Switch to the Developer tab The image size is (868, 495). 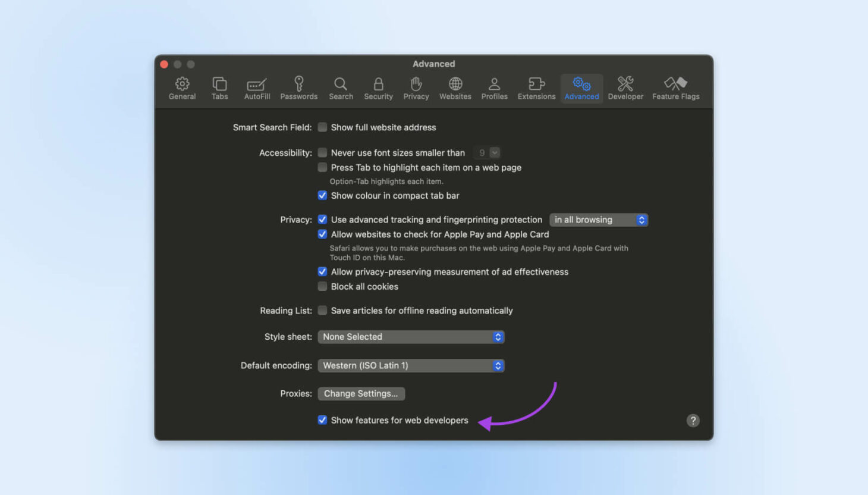(625, 87)
